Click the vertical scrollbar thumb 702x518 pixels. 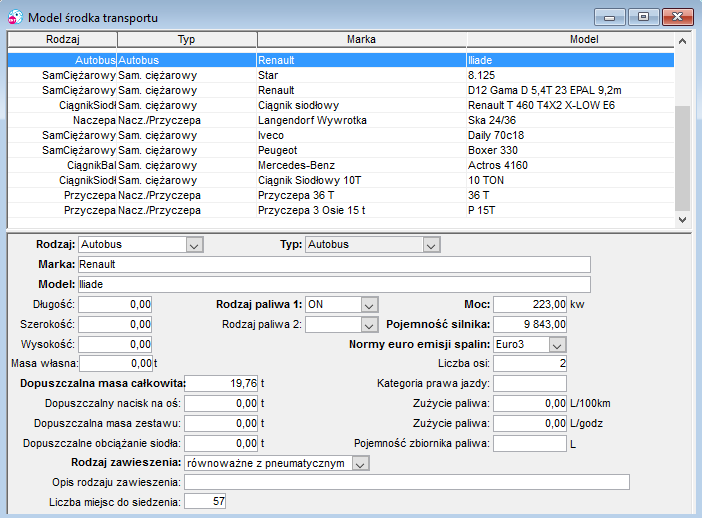pos(682,158)
